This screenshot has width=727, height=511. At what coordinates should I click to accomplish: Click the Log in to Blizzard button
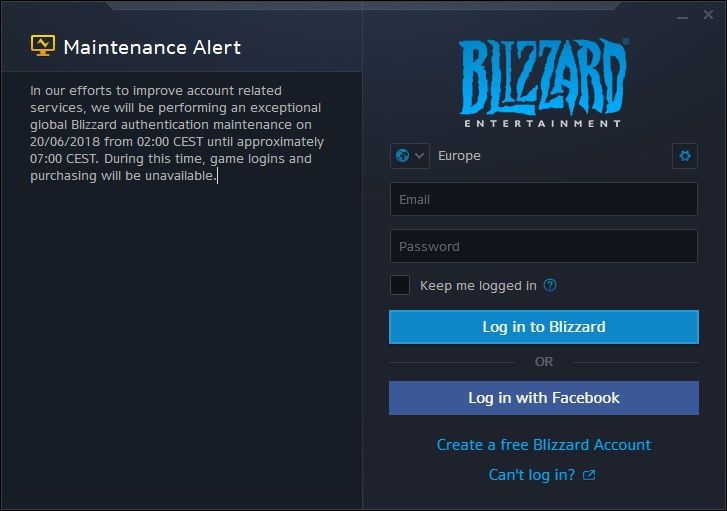[543, 327]
